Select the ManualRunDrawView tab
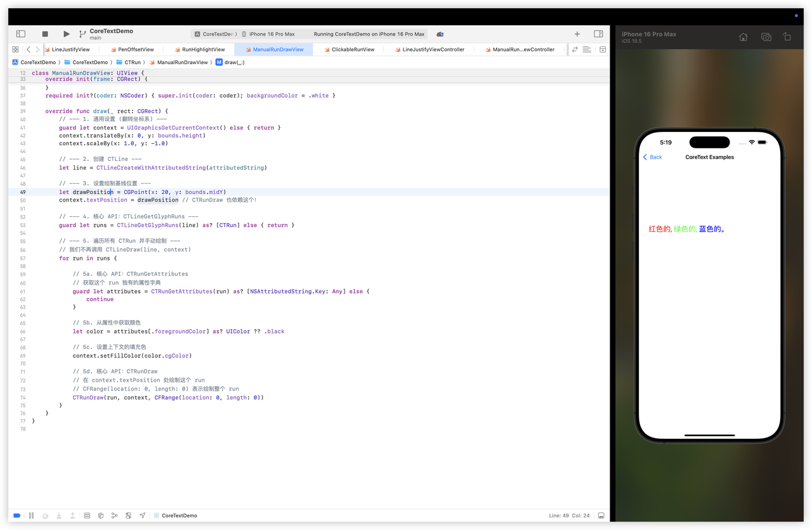Screen dimensions: 812x530 tap(273, 49)
